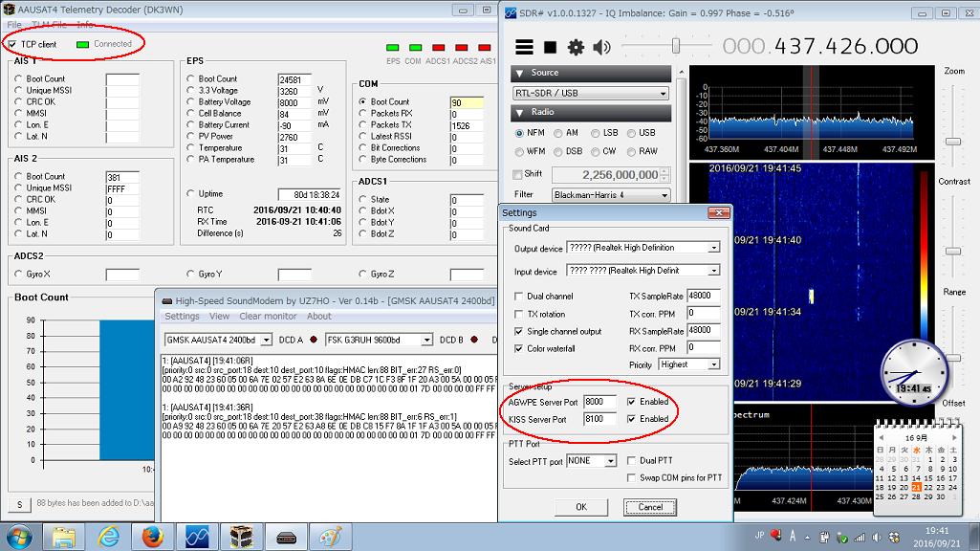Open SoundModem Settings menu

pos(182,317)
